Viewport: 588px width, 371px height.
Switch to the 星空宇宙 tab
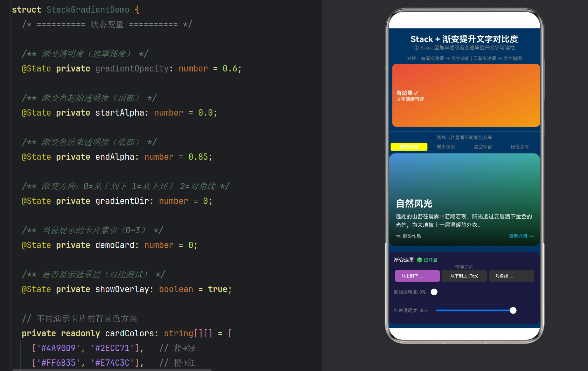tap(483, 147)
